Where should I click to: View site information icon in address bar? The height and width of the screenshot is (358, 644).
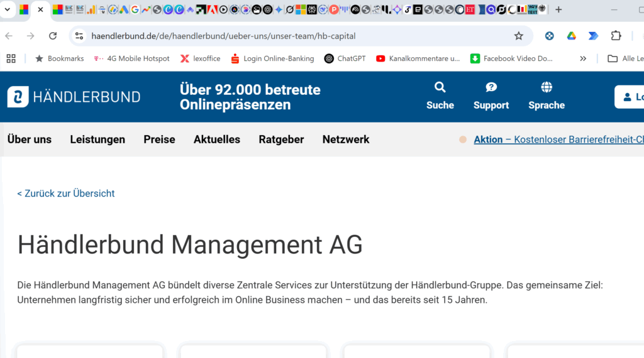click(79, 36)
